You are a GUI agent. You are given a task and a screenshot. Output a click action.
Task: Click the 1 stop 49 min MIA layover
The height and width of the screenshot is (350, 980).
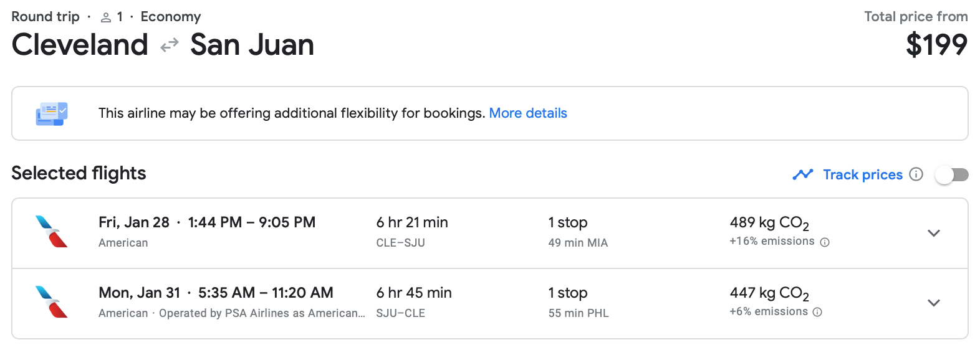point(578,232)
